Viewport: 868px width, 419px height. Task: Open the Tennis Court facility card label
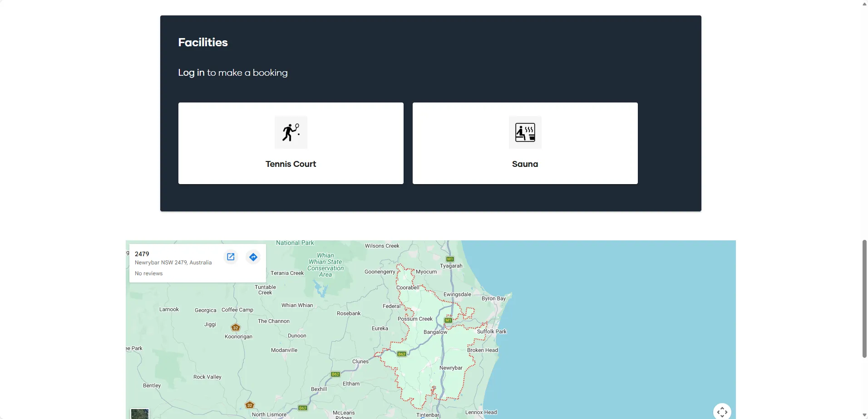[x=291, y=164]
